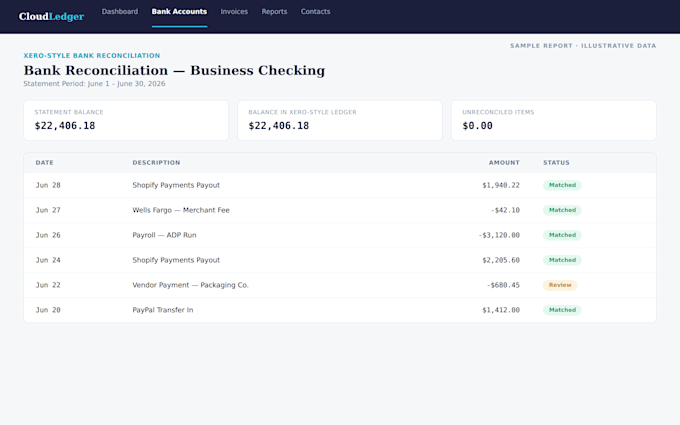Click the Description column header
680x425 pixels.
[x=156, y=163]
